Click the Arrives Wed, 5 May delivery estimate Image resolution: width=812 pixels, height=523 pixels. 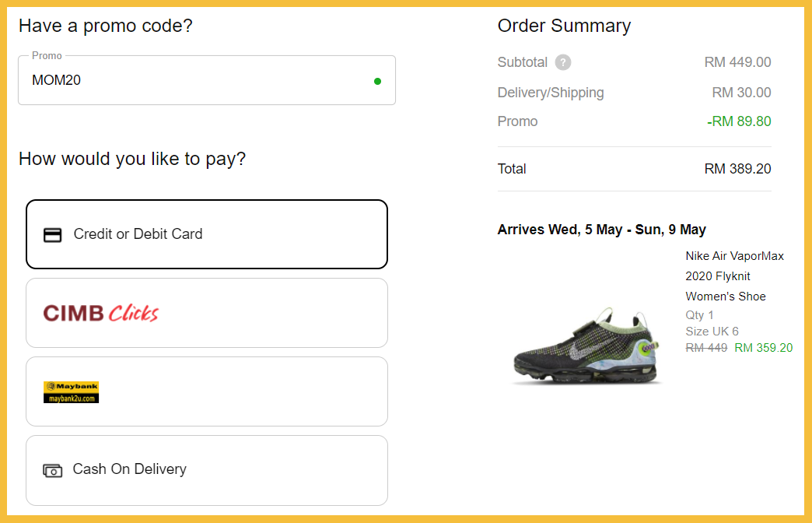(601, 230)
